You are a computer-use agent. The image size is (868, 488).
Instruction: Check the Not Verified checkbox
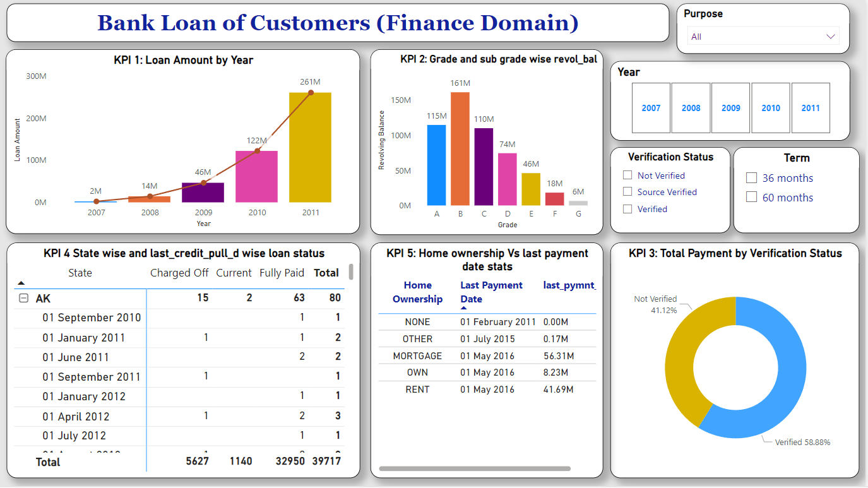627,176
